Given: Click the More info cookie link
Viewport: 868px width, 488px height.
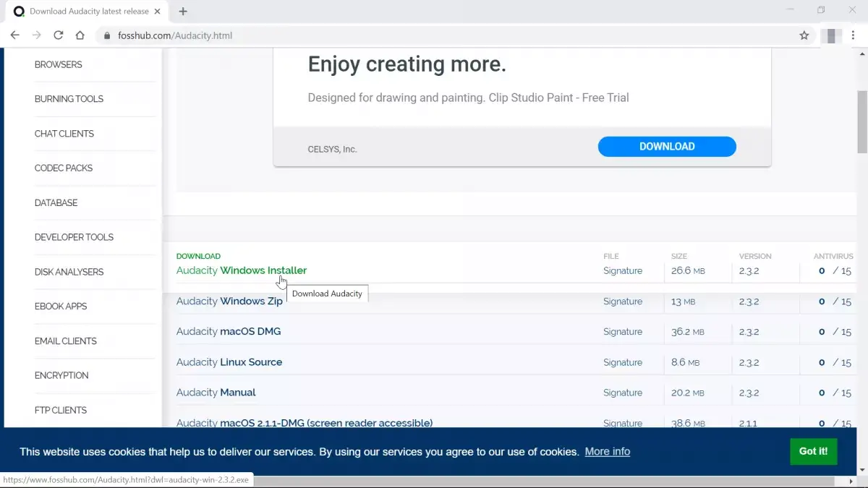Looking at the screenshot, I should coord(608,451).
